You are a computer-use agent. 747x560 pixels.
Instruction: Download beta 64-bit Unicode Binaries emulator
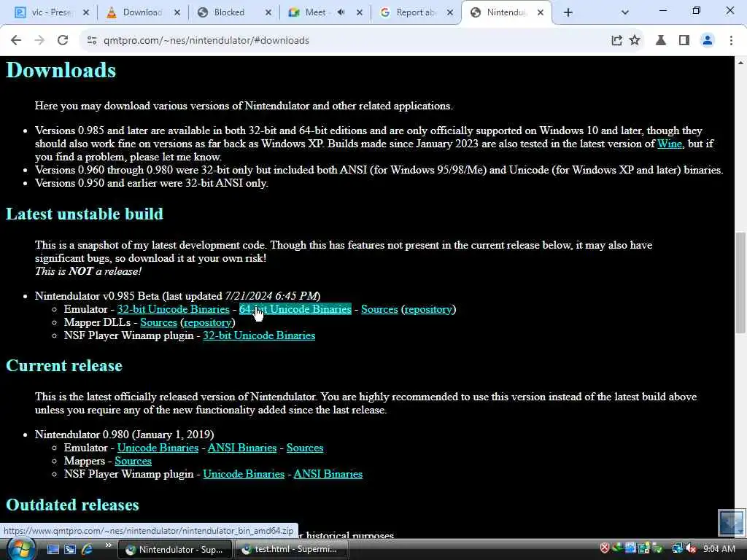click(x=295, y=309)
